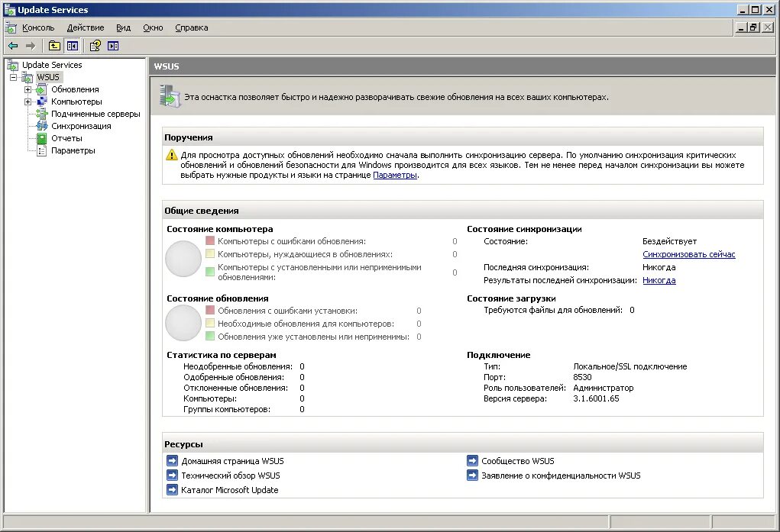Click the Обновления node icon
The image size is (780, 532).
pos(42,89)
